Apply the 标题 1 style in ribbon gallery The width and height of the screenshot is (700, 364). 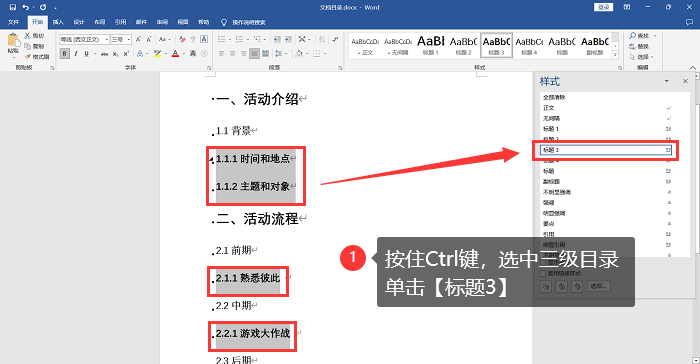click(430, 45)
